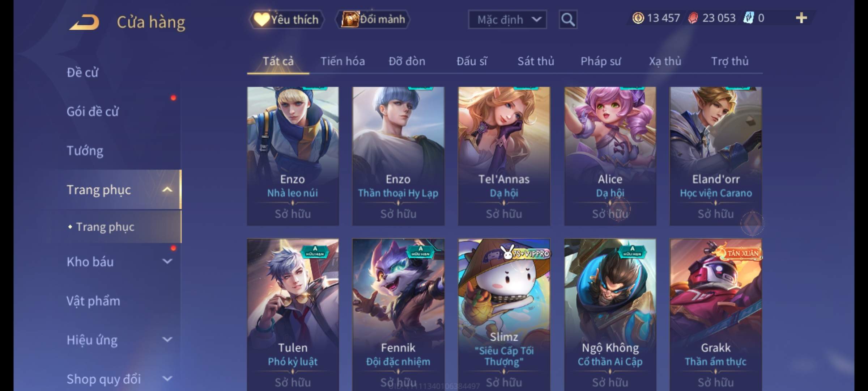Viewport: 868px width, 391px height.
Task: Select the Tiến hóa filter tab
Action: pos(342,61)
